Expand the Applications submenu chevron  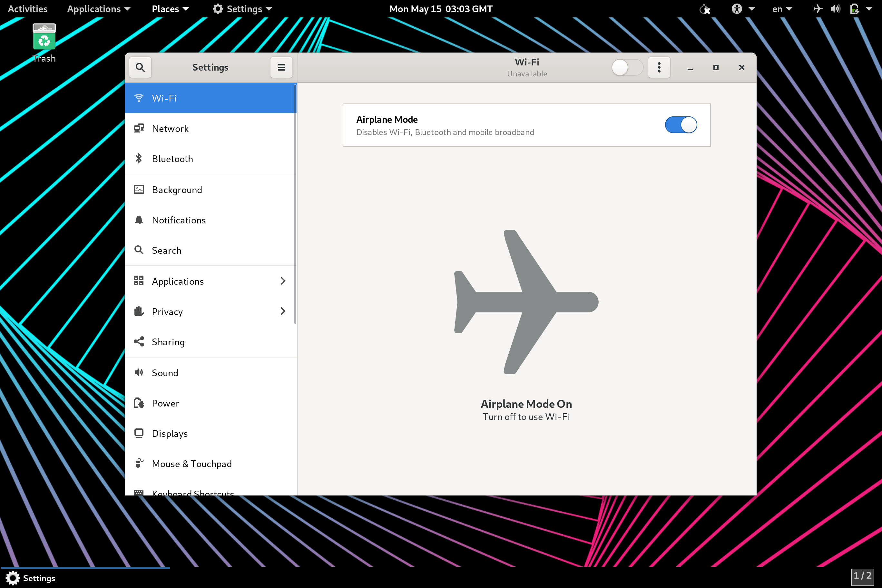point(283,281)
